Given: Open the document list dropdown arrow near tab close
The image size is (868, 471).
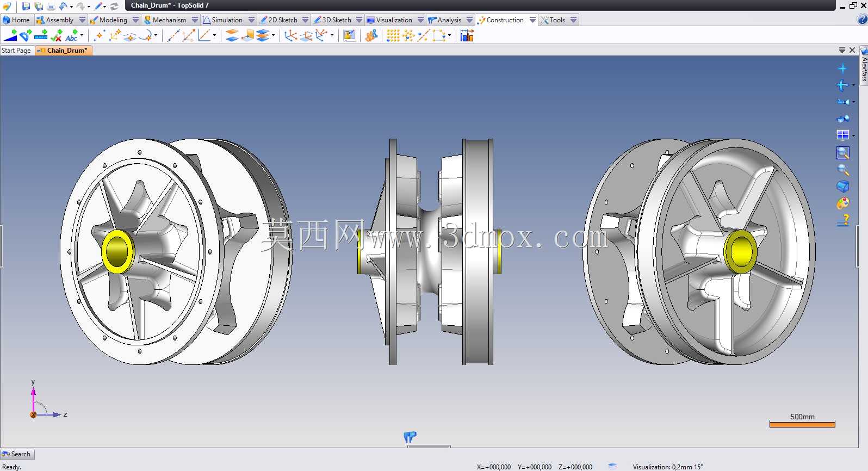Looking at the screenshot, I should point(842,50).
